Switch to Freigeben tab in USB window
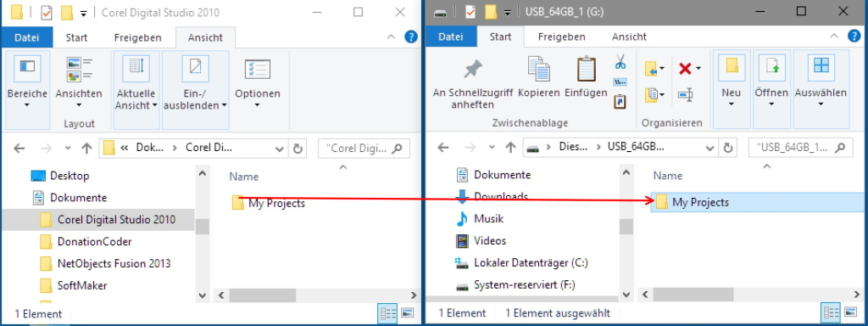Image resolution: width=868 pixels, height=326 pixels. 562,37
